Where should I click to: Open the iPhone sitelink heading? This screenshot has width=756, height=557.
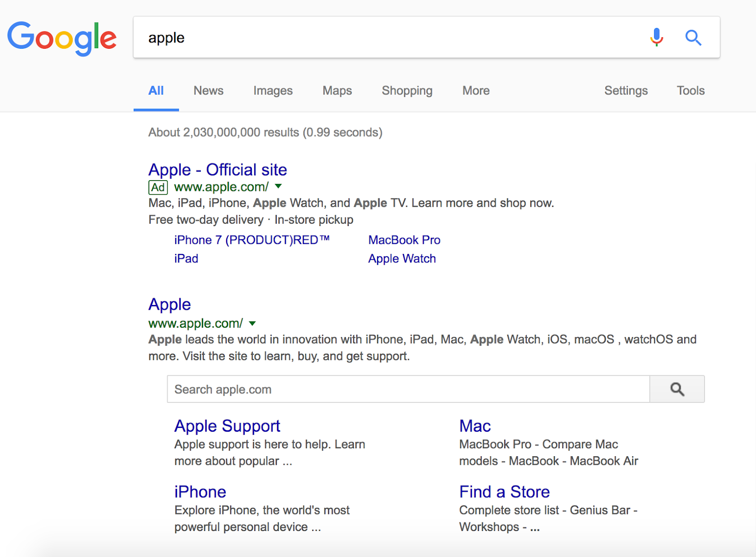tap(200, 492)
